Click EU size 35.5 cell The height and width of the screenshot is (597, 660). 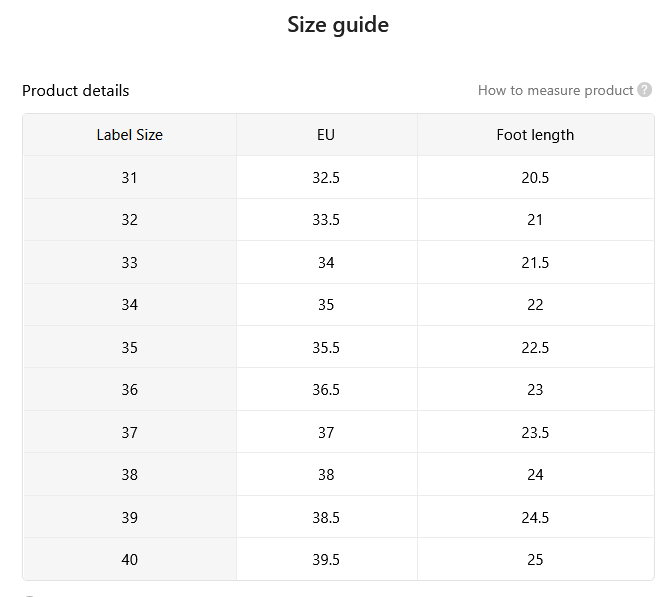326,347
